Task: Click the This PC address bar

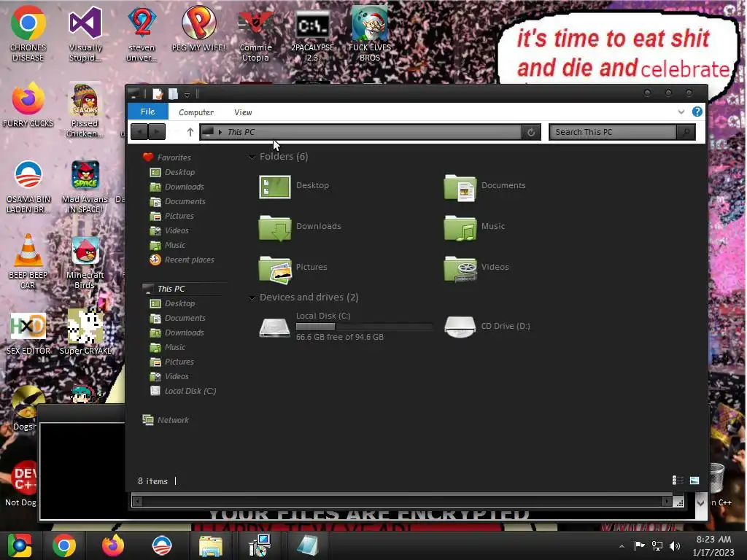Action: 360,132
